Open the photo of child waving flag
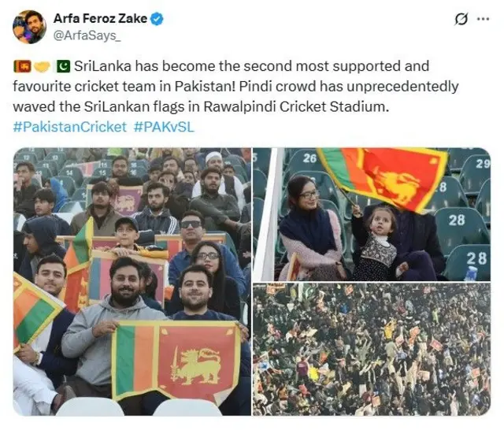This screenshot has height=430, width=504. click(372, 214)
